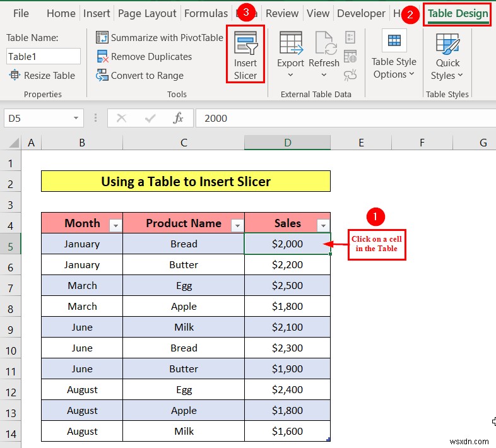
Task: Open the Month column filter dropdown
Action: coord(115,226)
